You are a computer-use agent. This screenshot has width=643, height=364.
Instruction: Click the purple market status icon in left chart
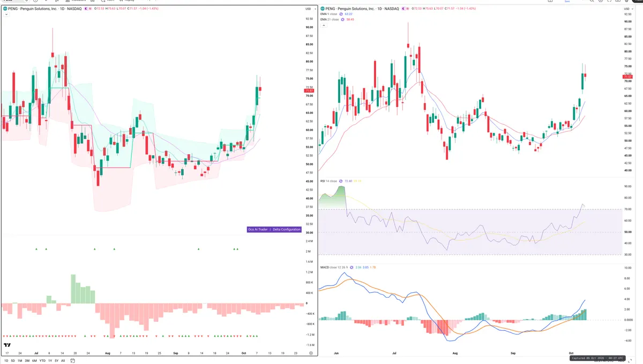coord(86,9)
